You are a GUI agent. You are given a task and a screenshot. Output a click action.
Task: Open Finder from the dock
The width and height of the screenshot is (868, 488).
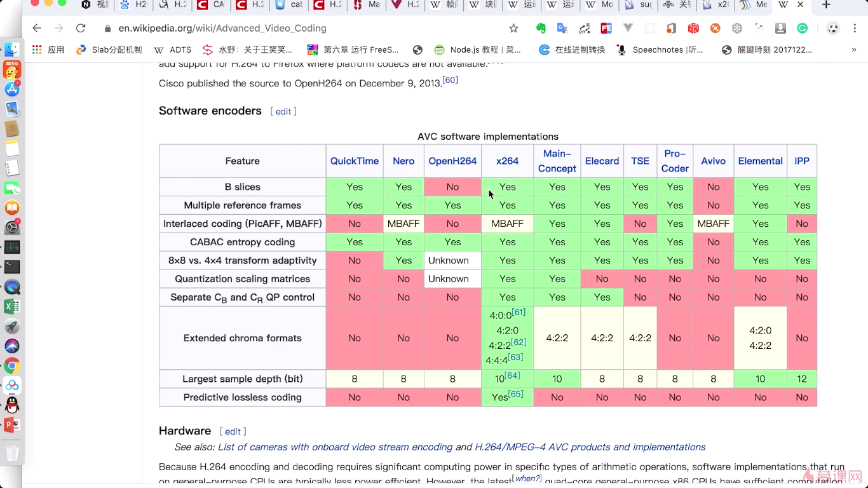point(12,50)
